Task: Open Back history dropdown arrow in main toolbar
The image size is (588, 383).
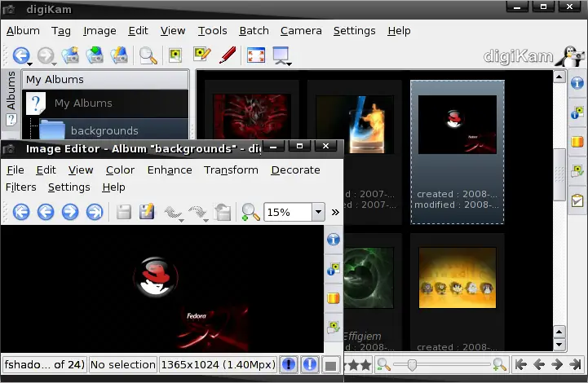Action: tap(30, 64)
